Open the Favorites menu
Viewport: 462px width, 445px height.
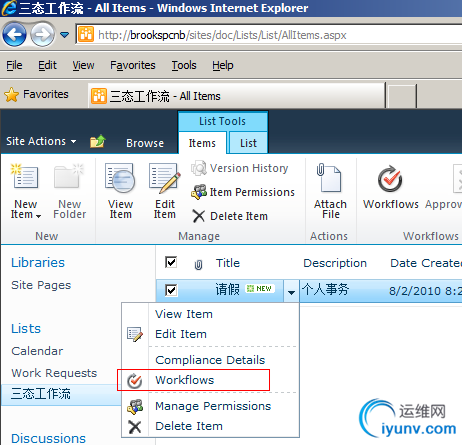pyautogui.click(x=133, y=65)
